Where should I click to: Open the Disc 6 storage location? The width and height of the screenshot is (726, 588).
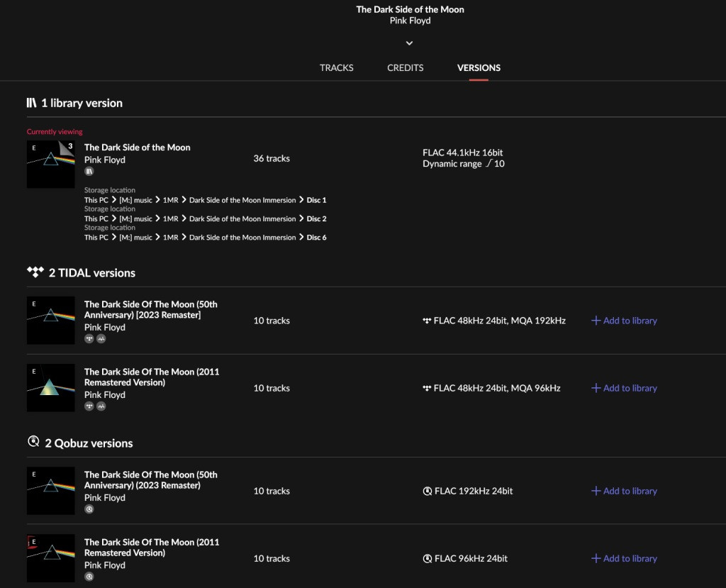316,238
